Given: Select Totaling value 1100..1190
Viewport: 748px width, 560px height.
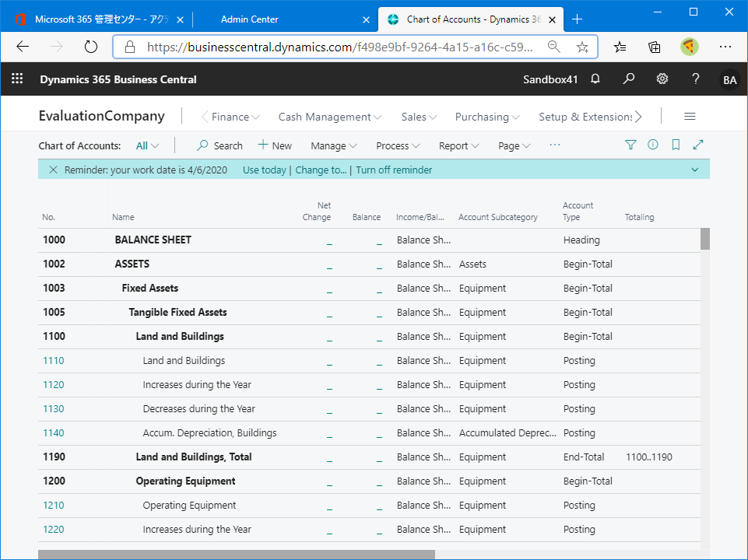Looking at the screenshot, I should tap(649, 457).
